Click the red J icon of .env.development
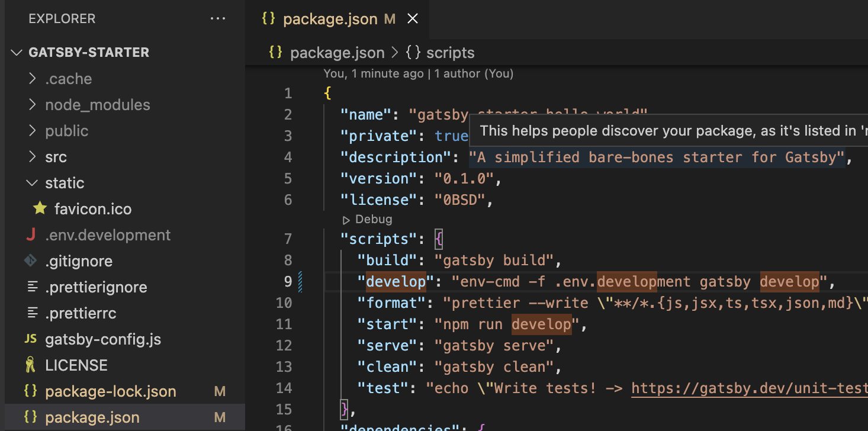 (x=30, y=235)
